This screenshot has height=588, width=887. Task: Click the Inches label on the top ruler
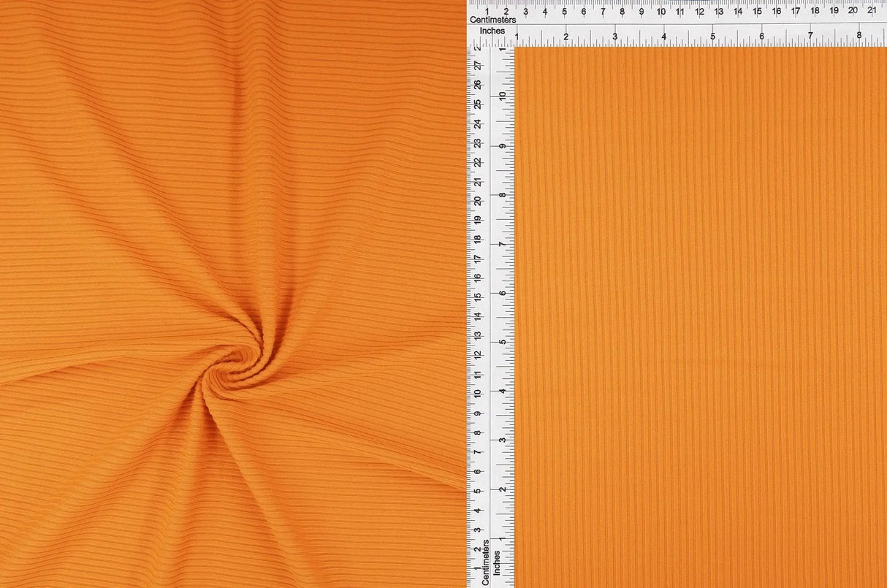click(494, 31)
